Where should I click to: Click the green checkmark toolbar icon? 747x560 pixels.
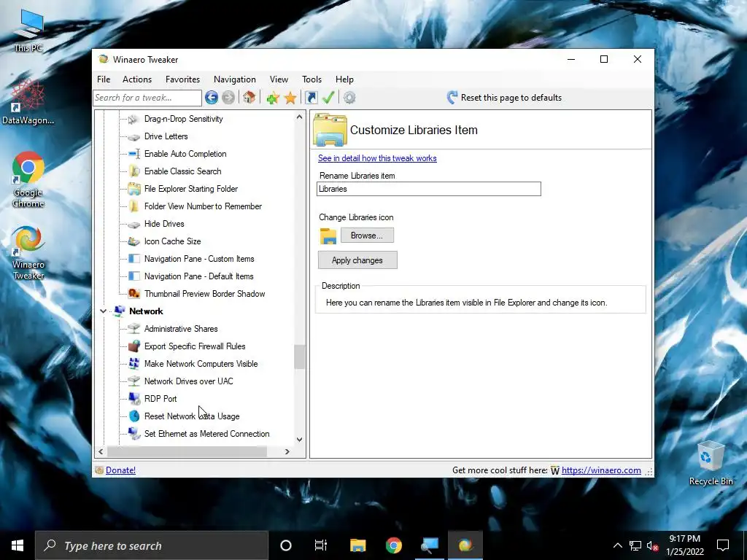328,98
